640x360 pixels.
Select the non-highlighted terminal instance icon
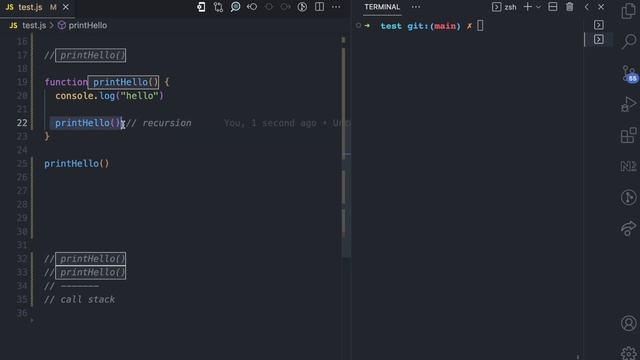[x=599, y=25]
